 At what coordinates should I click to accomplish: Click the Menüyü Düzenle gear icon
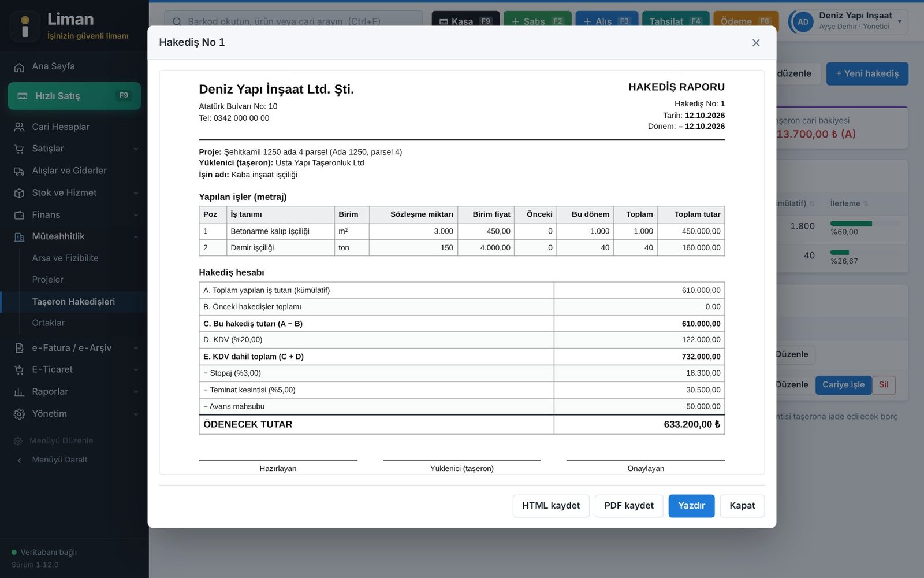coord(18,441)
